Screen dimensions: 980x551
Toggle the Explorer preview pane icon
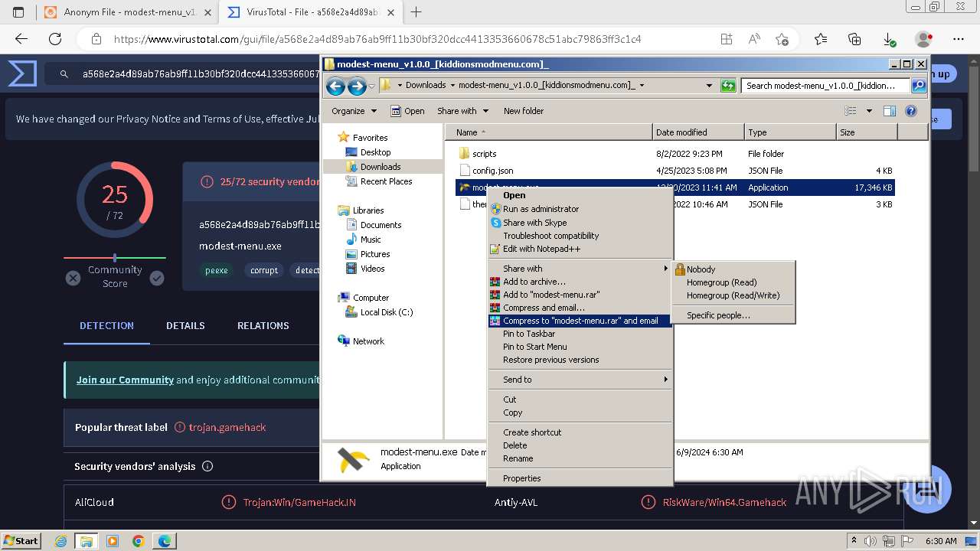[889, 111]
